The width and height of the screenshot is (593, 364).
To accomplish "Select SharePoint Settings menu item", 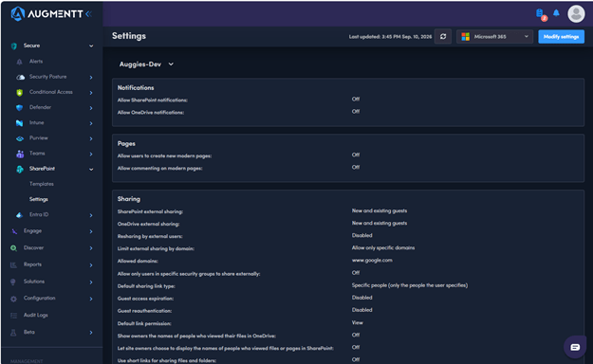I will tap(39, 199).
